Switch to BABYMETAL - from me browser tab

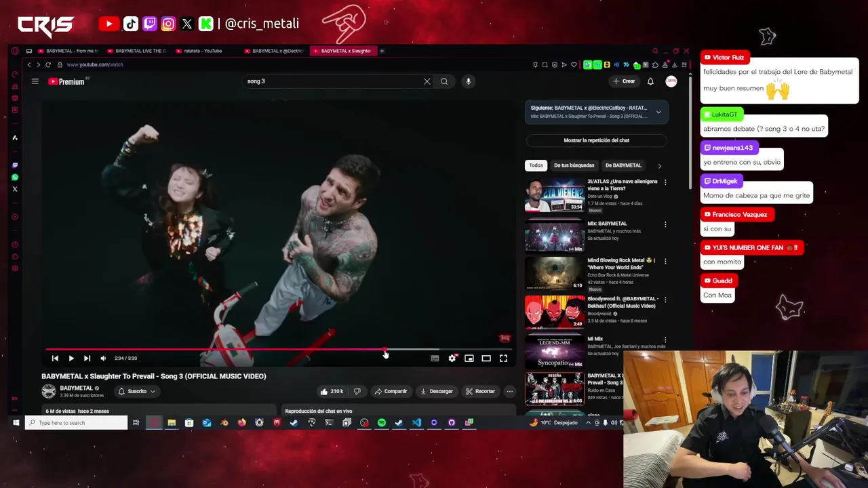(68, 51)
